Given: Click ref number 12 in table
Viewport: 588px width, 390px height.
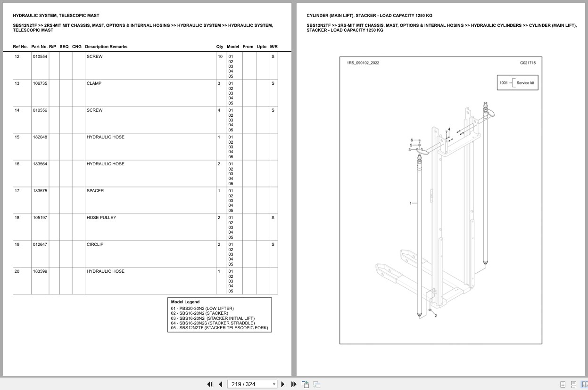Looking at the screenshot, I should [x=17, y=57].
